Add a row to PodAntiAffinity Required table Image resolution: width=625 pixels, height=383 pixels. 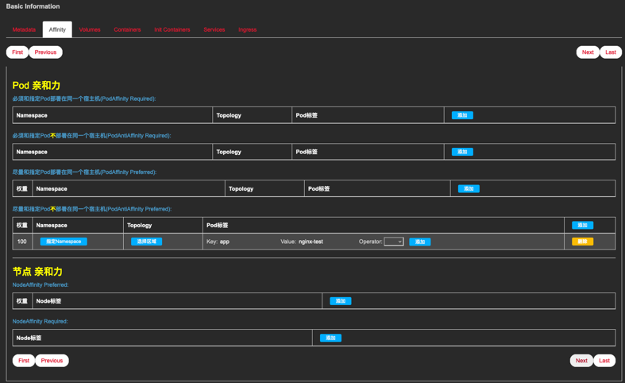pyautogui.click(x=462, y=152)
